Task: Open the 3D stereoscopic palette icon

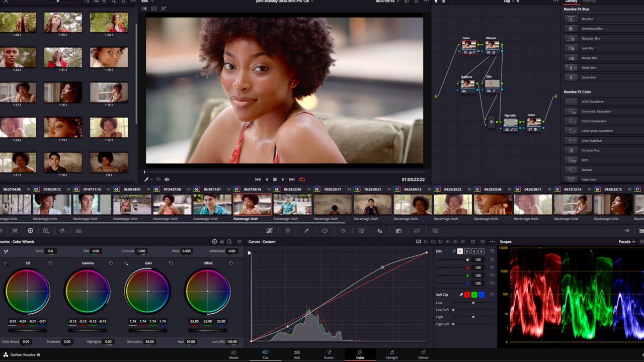Action: pos(435,231)
